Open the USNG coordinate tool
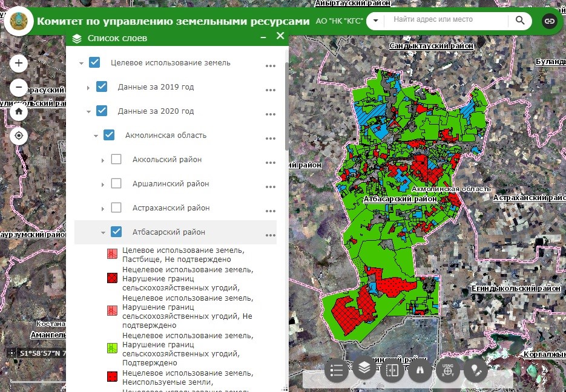Viewport: 566px width, 392px height. pyautogui.click(x=447, y=370)
